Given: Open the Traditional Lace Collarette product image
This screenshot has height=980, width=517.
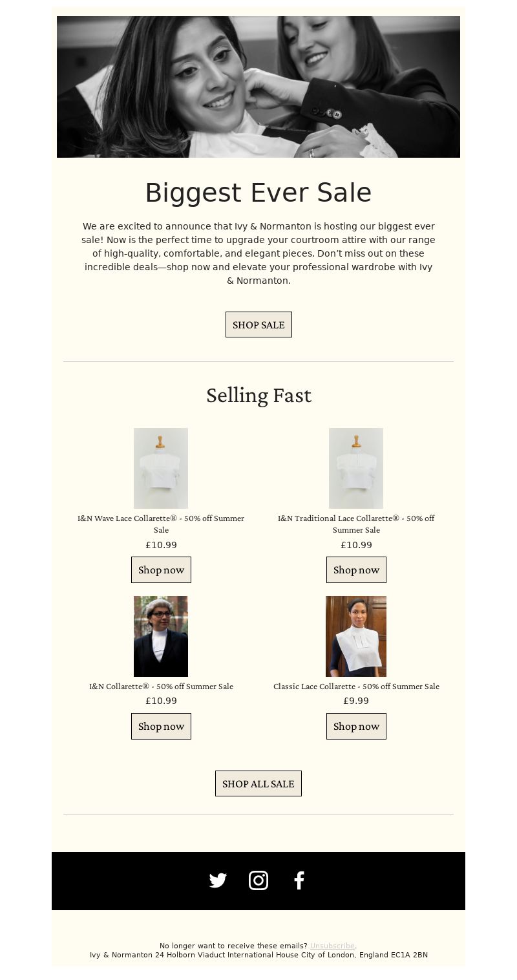Looking at the screenshot, I should (x=356, y=468).
